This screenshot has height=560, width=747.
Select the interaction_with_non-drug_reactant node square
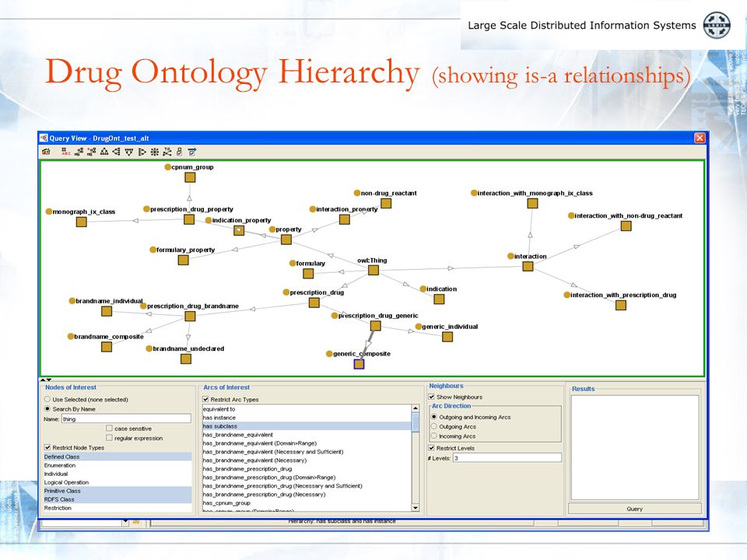626,226
